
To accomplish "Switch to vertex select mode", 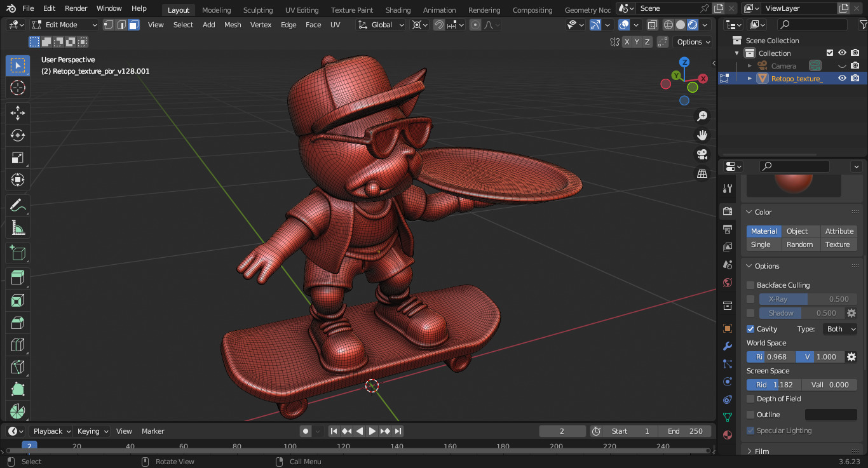I will [109, 25].
